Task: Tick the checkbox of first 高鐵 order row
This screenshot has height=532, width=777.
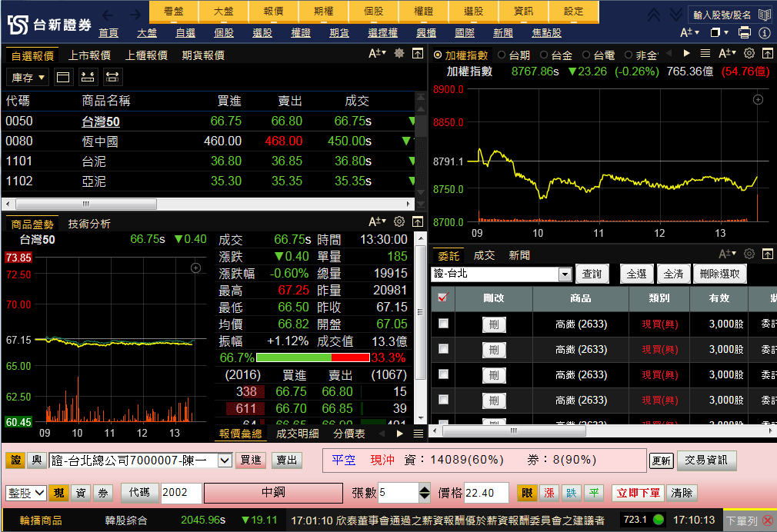Action: coord(443,324)
